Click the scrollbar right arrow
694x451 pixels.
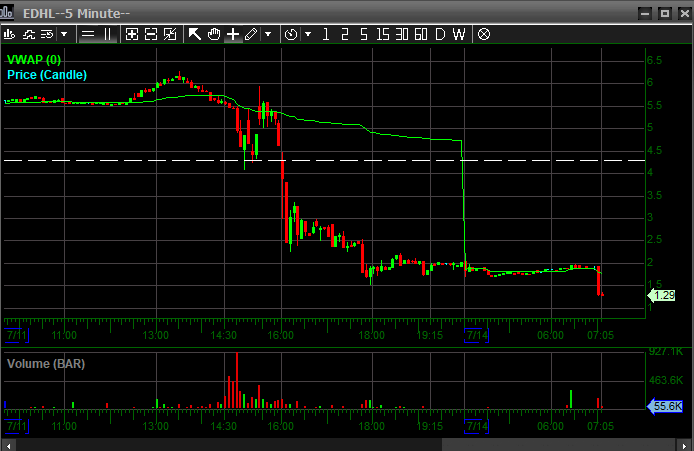coord(684,446)
